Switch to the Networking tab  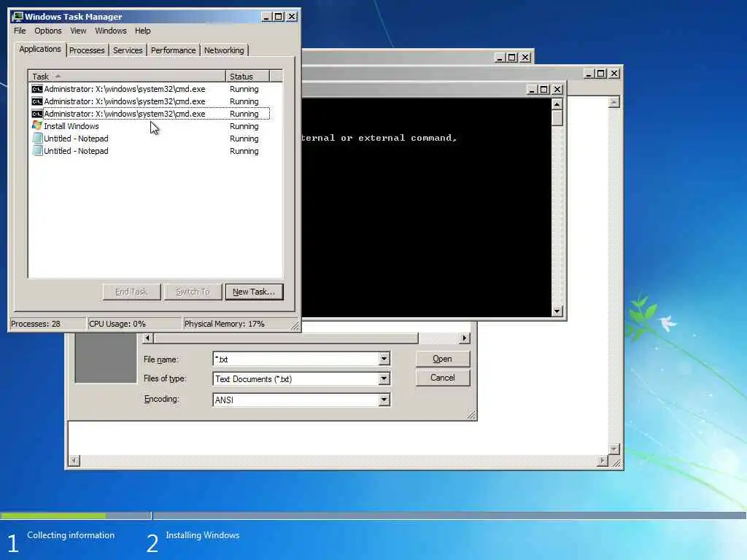coord(224,50)
